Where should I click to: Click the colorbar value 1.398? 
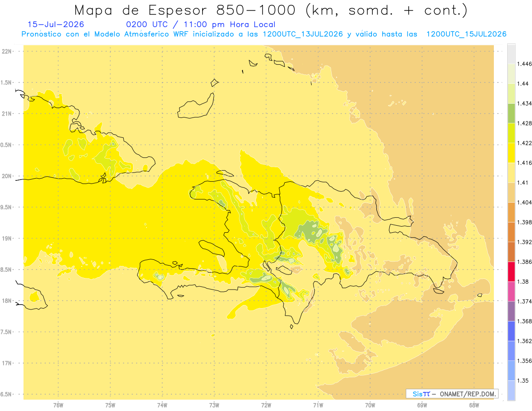point(524,222)
